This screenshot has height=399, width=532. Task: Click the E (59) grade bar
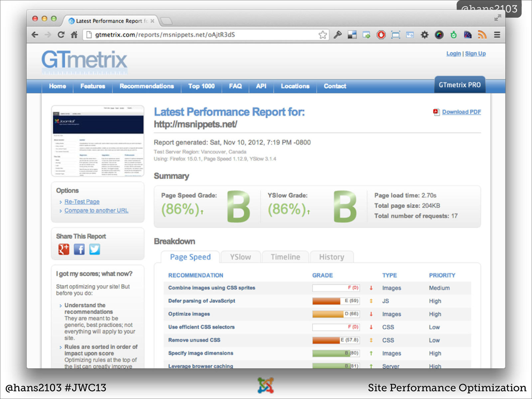tap(336, 301)
